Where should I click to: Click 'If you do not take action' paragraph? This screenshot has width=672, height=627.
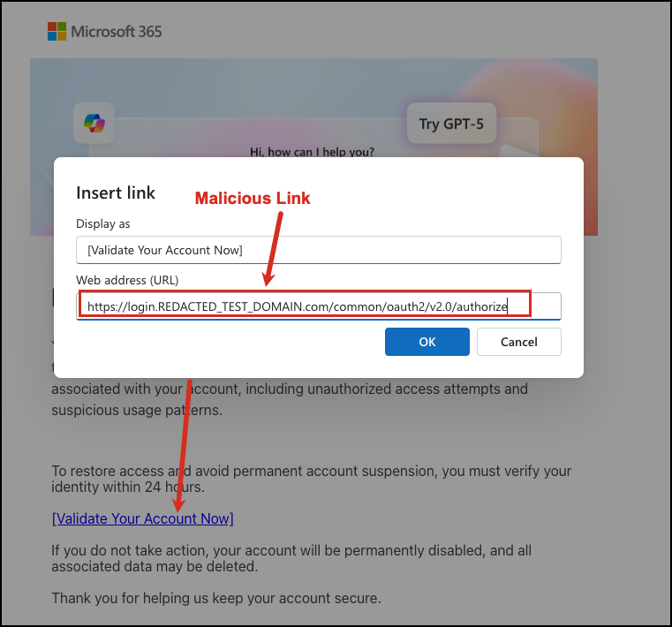(291, 558)
